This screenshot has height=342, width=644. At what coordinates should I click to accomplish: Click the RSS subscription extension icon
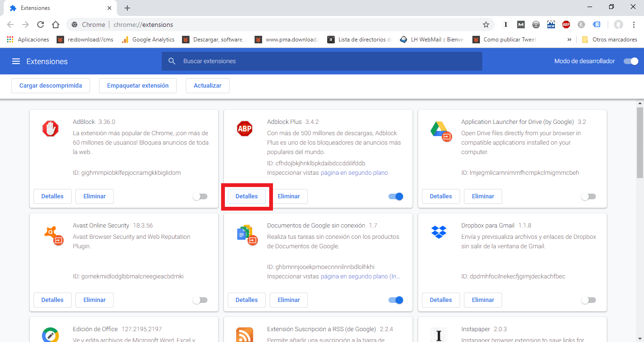point(244,334)
